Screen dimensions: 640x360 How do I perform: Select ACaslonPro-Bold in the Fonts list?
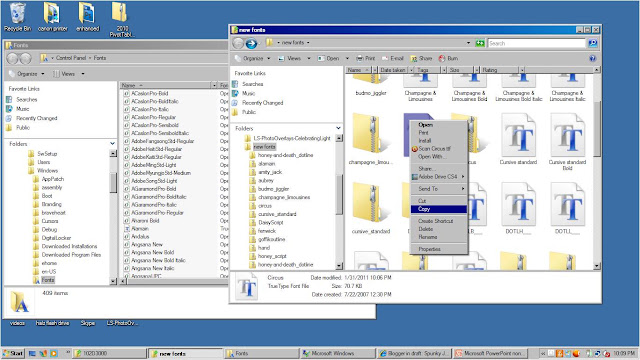coord(149,93)
